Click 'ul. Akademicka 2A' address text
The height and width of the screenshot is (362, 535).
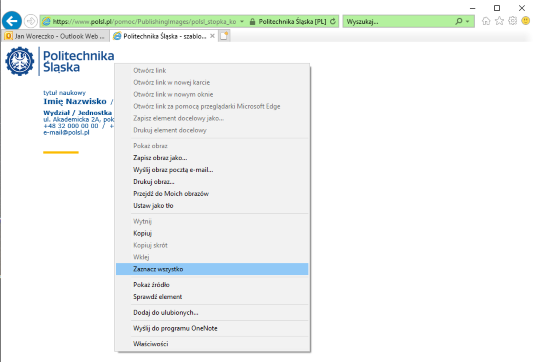(x=72, y=119)
